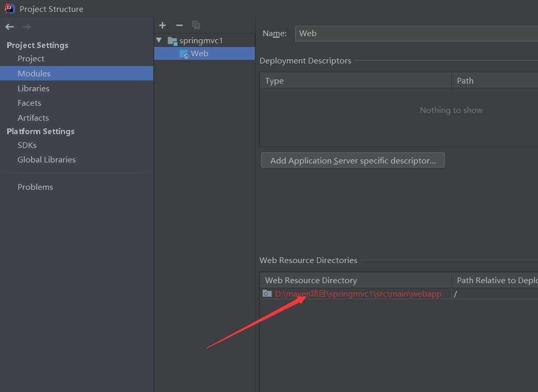
Task: Click the Project Structure window title
Action: click(x=52, y=9)
